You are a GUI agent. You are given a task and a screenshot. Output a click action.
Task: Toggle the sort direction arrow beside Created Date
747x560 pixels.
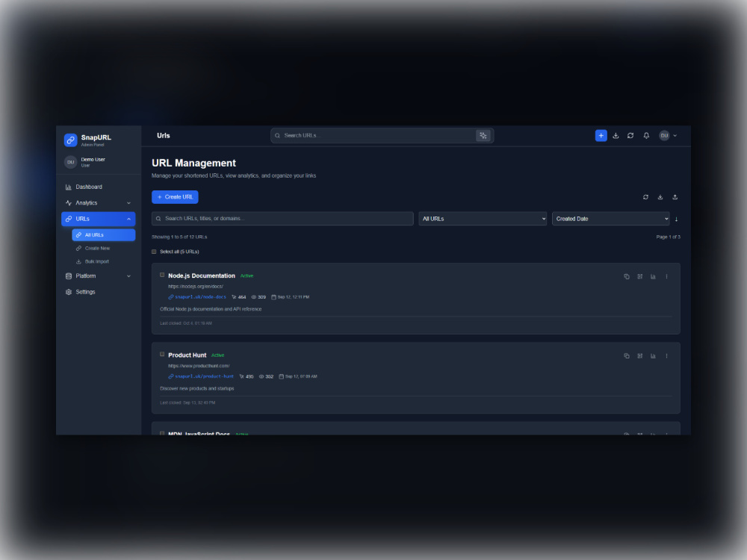tap(677, 219)
